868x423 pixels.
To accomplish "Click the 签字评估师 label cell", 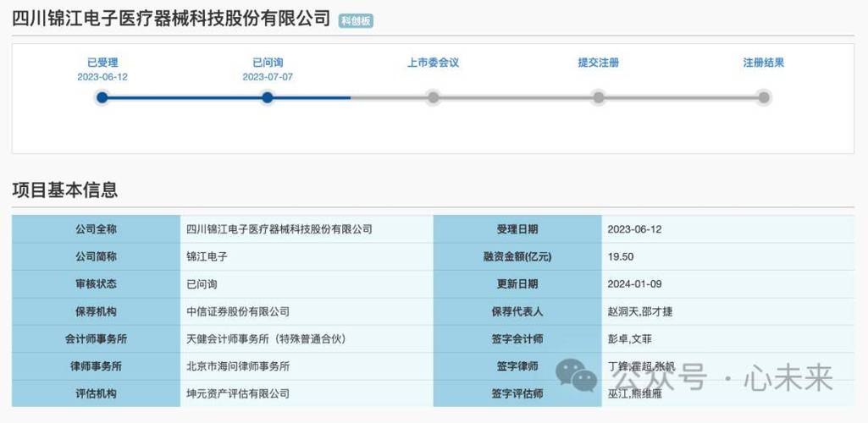I will tap(517, 393).
